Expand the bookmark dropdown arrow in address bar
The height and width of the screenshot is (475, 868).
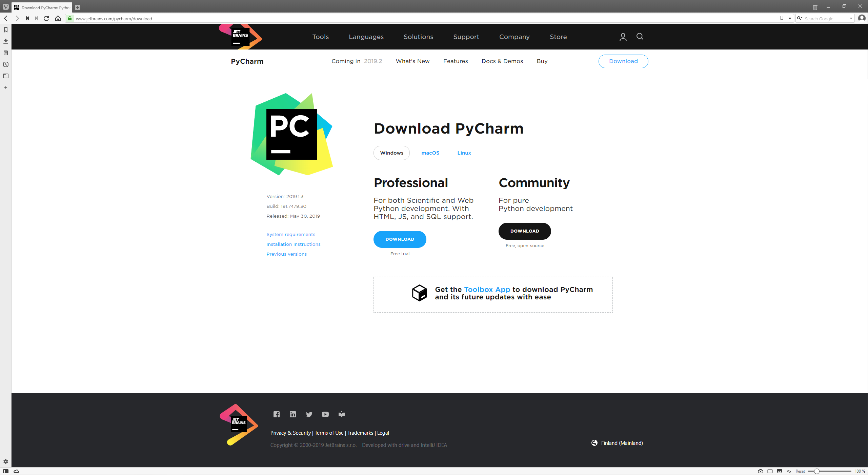790,18
